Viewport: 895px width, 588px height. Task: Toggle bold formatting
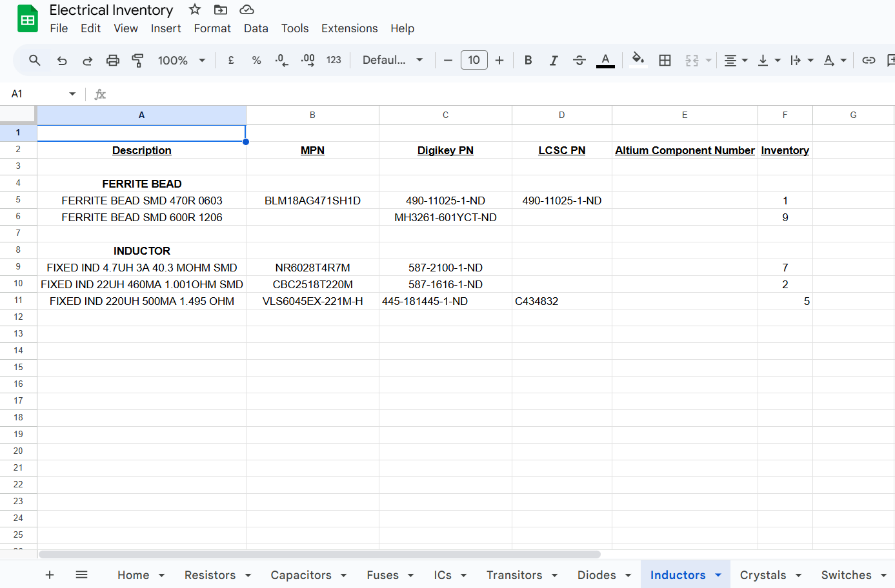(x=528, y=61)
